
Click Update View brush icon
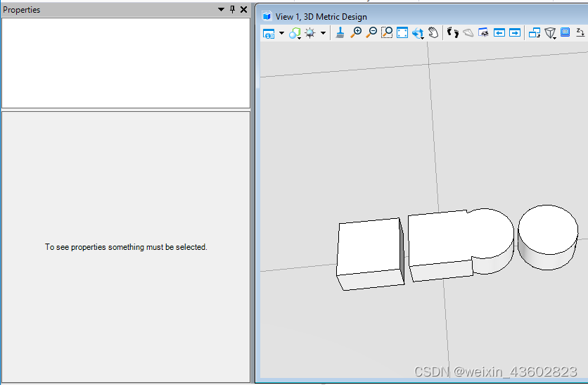tap(340, 32)
